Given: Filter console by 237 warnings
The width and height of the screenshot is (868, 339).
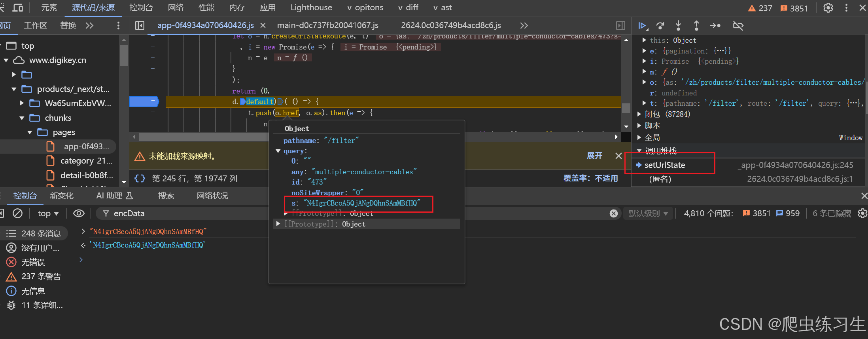Looking at the screenshot, I should 34,276.
